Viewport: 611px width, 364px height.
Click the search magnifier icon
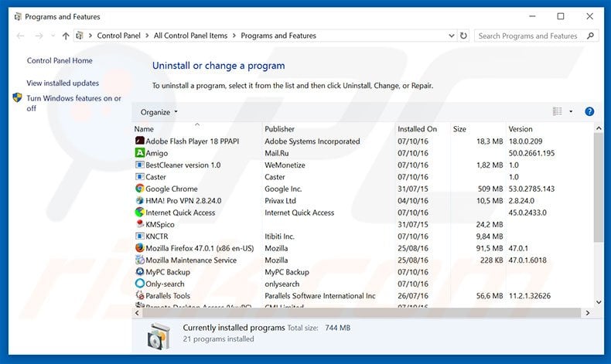coord(590,36)
